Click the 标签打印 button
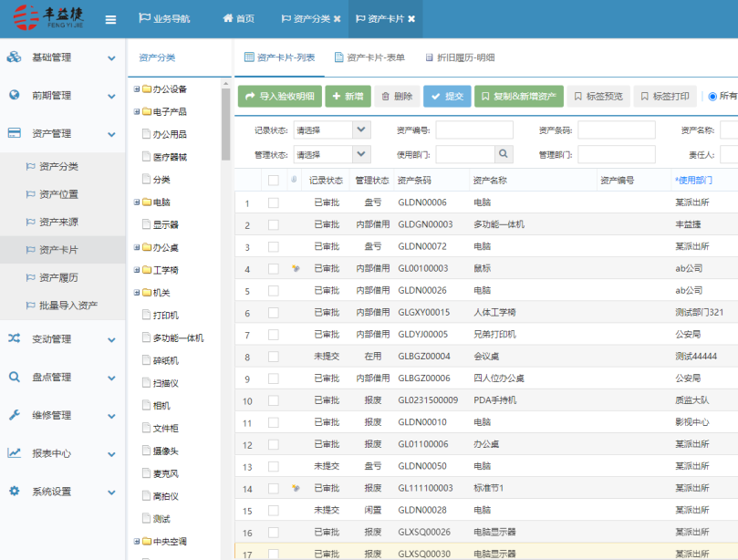This screenshot has height=560, width=738. point(665,96)
